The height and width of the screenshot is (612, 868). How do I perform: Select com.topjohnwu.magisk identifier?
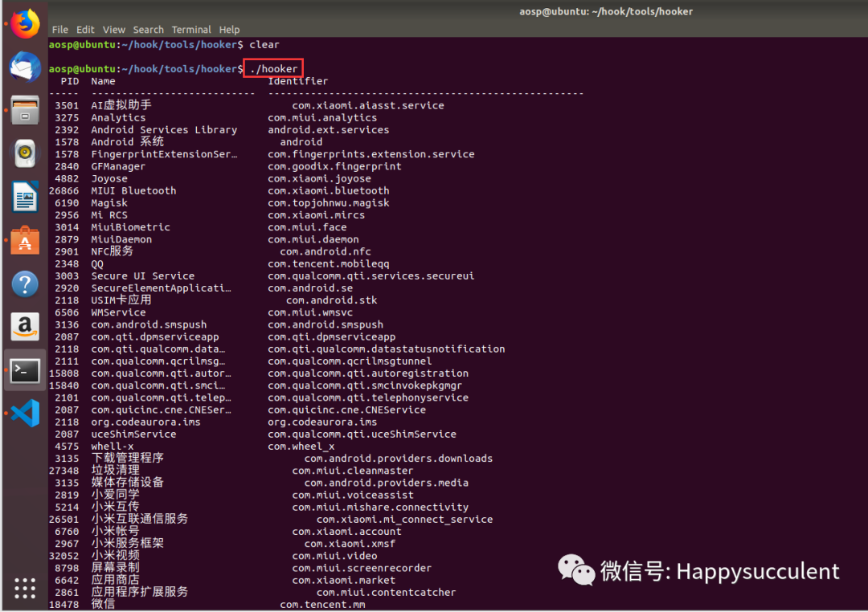coord(328,202)
